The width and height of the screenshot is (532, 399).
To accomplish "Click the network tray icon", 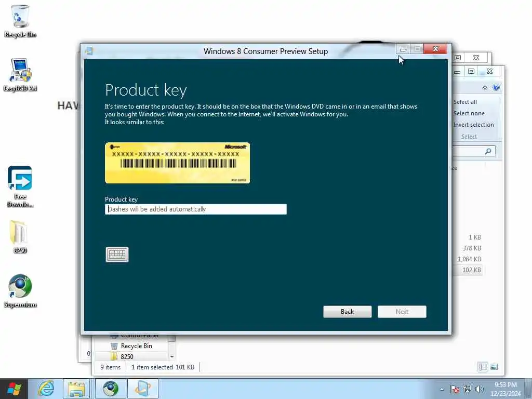I will (467, 389).
